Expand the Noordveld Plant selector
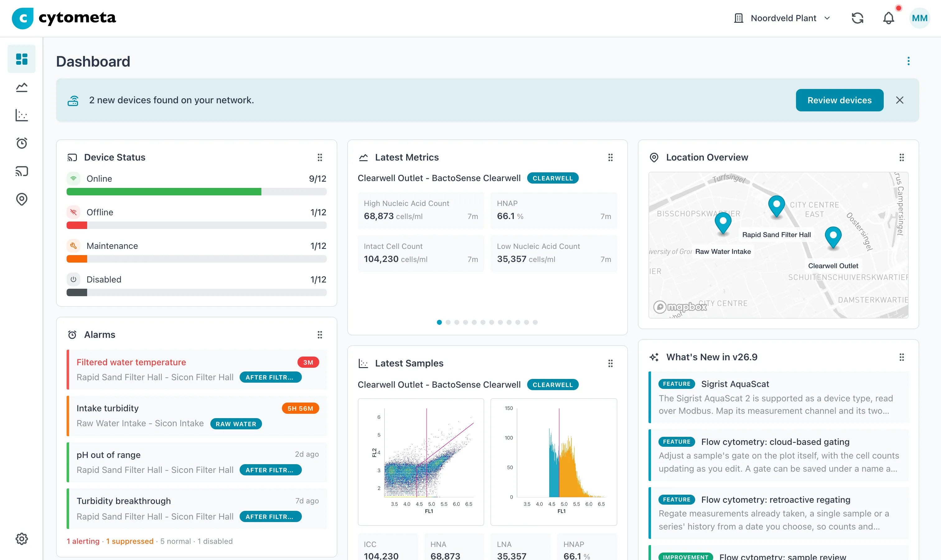The width and height of the screenshot is (941, 560). [x=782, y=18]
